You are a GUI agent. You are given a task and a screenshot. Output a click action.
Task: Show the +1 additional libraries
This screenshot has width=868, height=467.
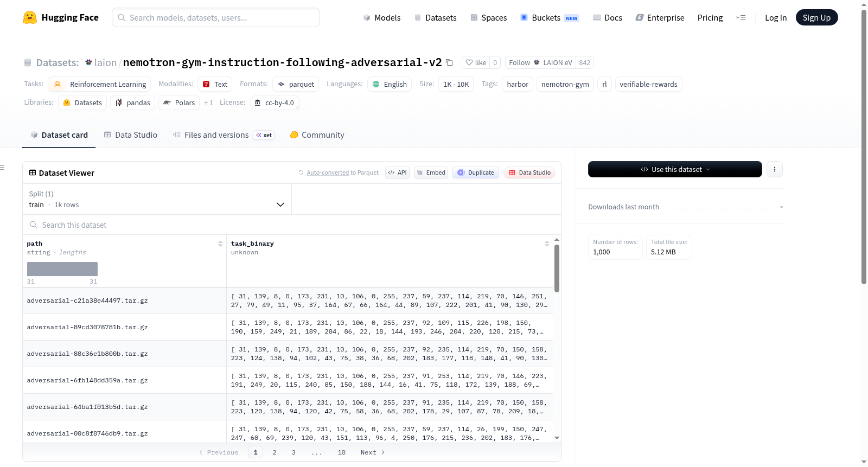tap(208, 103)
